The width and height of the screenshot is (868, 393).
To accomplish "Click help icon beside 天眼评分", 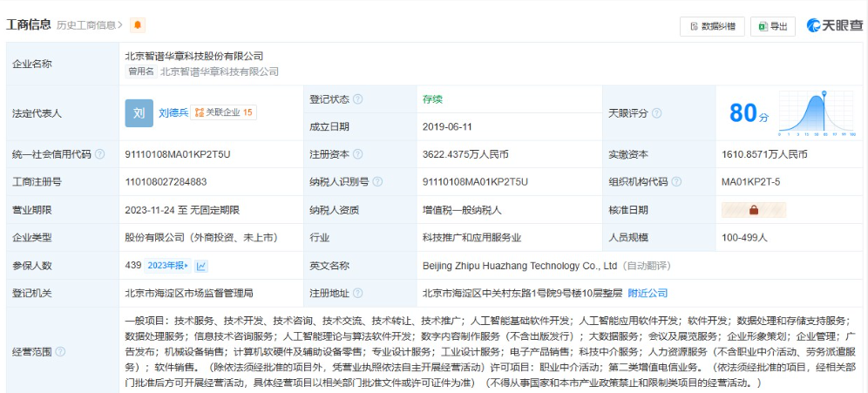I will (x=656, y=113).
